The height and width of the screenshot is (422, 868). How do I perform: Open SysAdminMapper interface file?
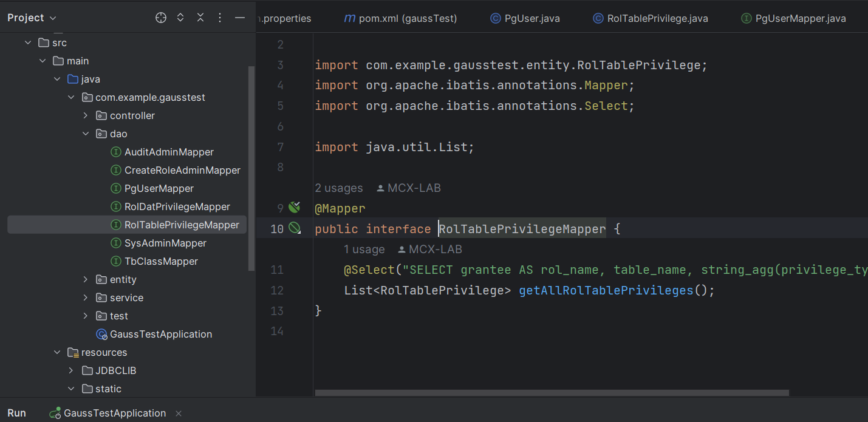[x=165, y=243]
